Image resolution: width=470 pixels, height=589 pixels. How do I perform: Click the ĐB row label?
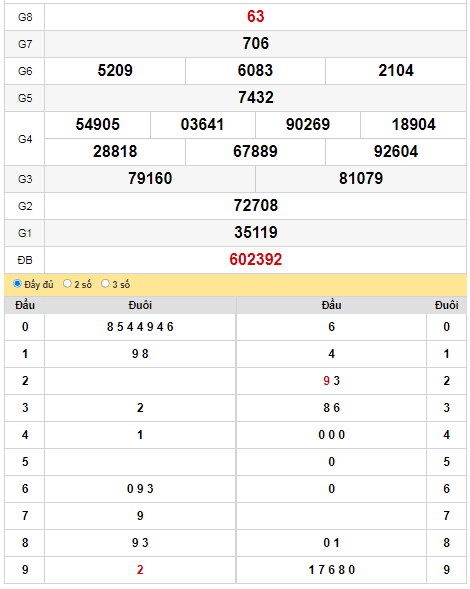25,260
